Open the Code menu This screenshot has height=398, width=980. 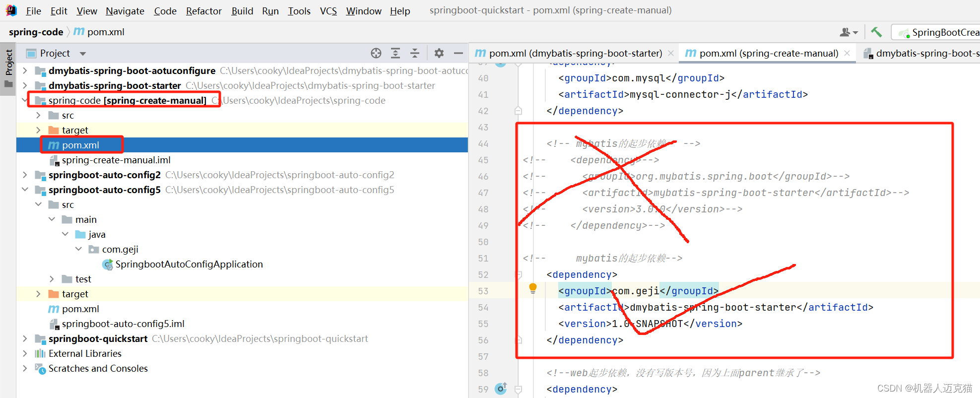[165, 11]
